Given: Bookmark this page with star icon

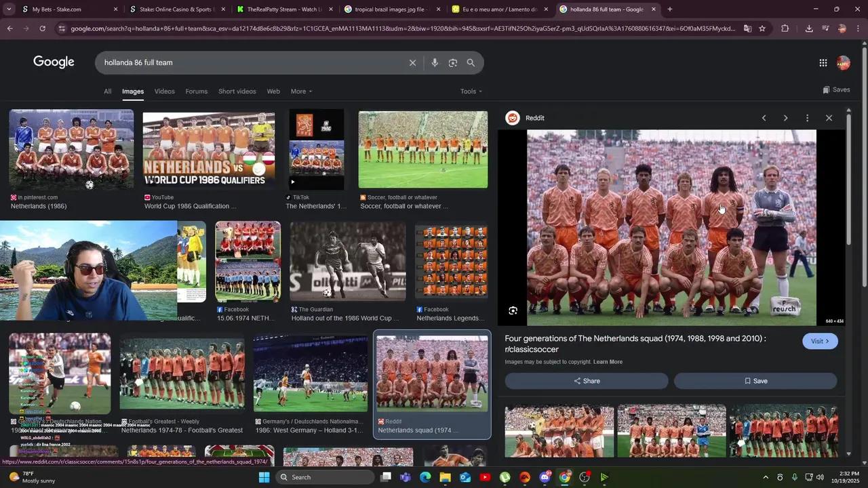Looking at the screenshot, I should point(762,28).
